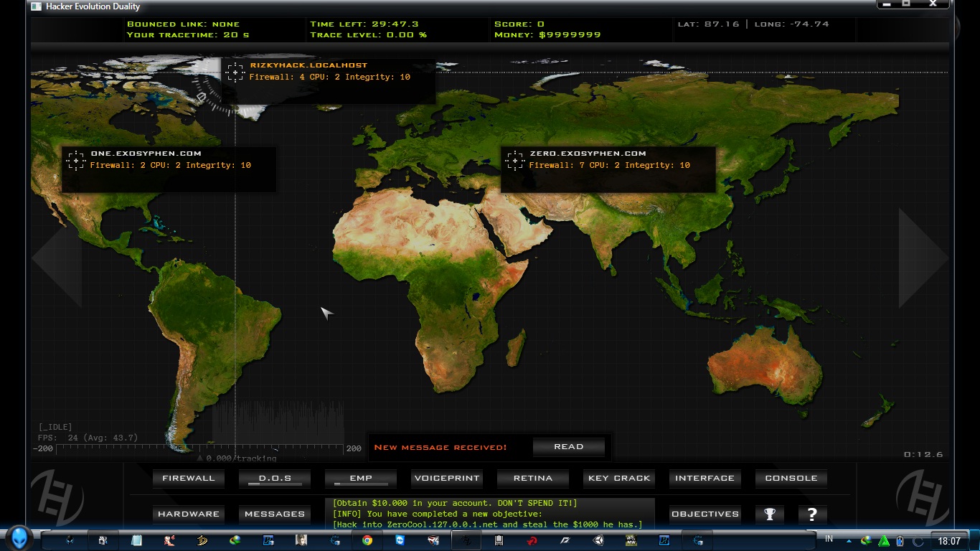Open the Unity icon in the taskbar
Viewport: 980px width, 551px height.
click(598, 540)
